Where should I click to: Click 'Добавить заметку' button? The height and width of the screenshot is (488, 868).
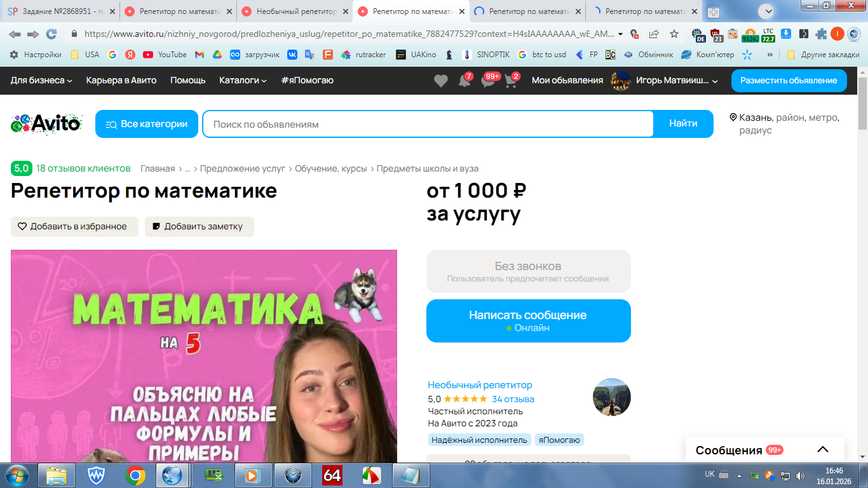[x=200, y=227]
